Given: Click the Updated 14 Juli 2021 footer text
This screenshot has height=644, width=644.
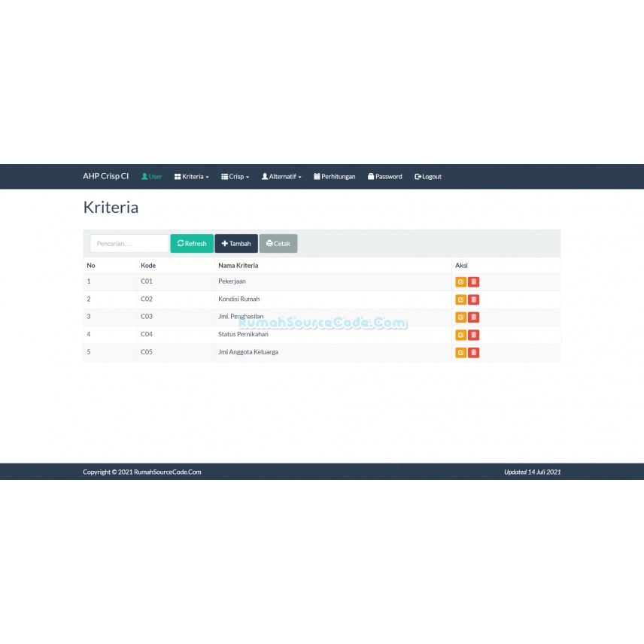Looking at the screenshot, I should click(533, 472).
